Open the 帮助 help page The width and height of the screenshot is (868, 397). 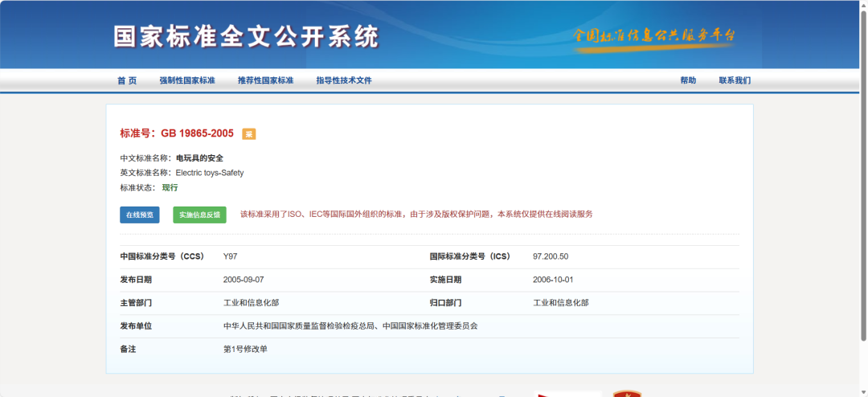688,80
